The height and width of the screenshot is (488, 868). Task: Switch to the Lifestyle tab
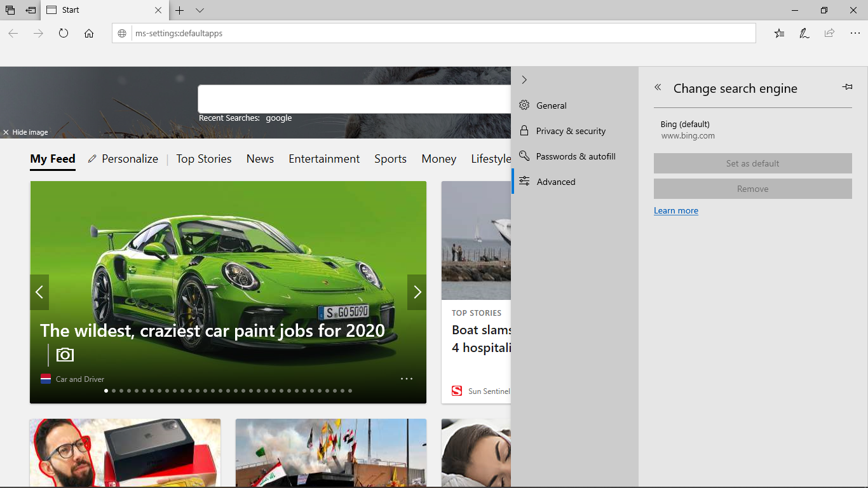491,159
